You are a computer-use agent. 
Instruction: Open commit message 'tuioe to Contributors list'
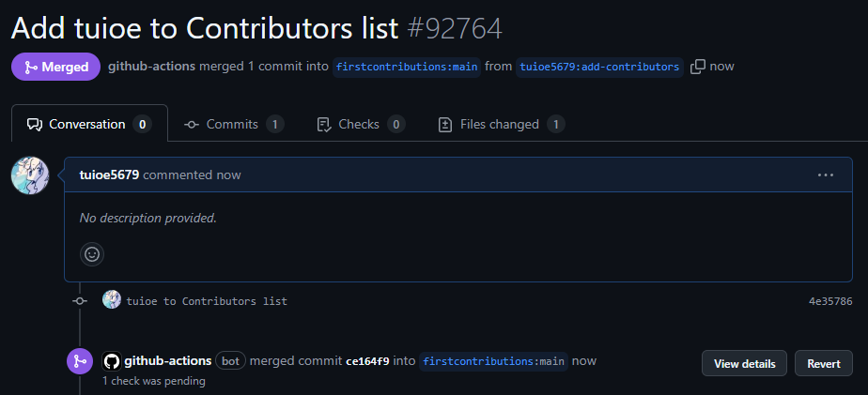tap(207, 301)
